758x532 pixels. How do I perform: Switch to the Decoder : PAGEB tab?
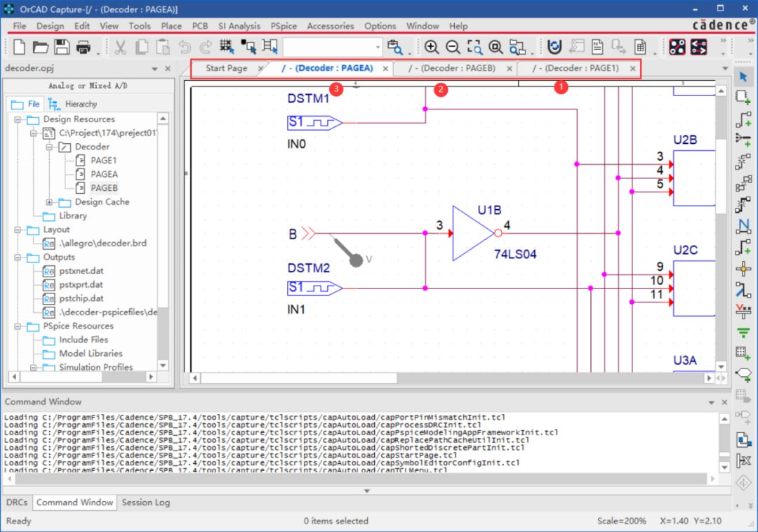pos(452,68)
